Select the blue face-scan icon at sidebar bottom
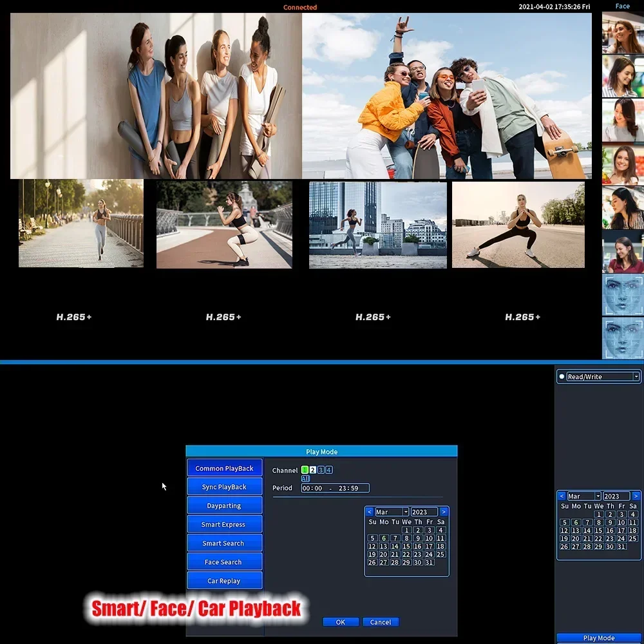This screenshot has height=644, width=644. coord(623,338)
